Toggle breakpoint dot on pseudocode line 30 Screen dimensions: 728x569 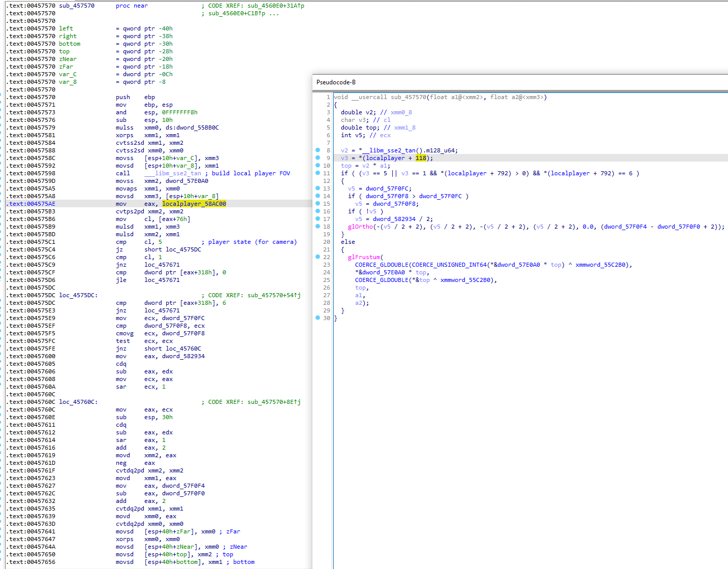coord(318,318)
